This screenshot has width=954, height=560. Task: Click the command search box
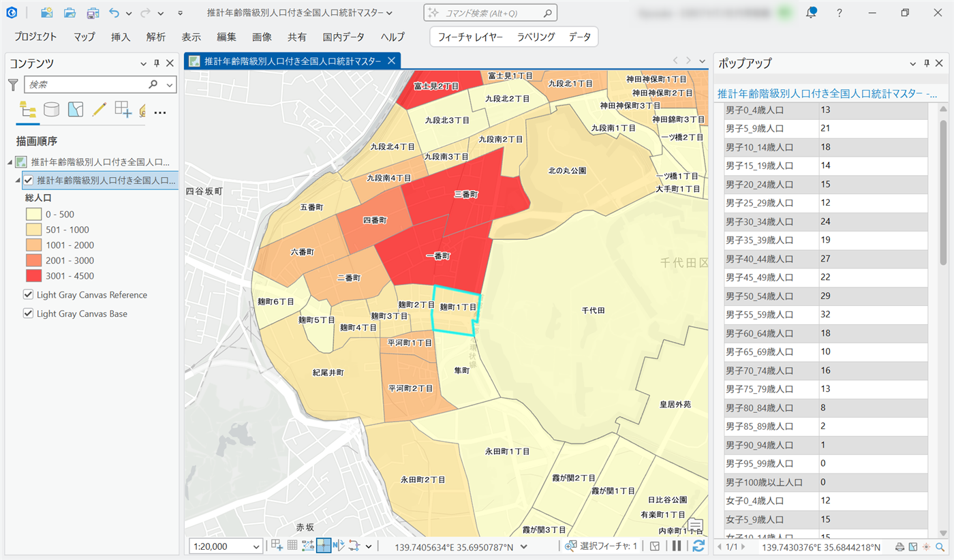[x=491, y=13]
